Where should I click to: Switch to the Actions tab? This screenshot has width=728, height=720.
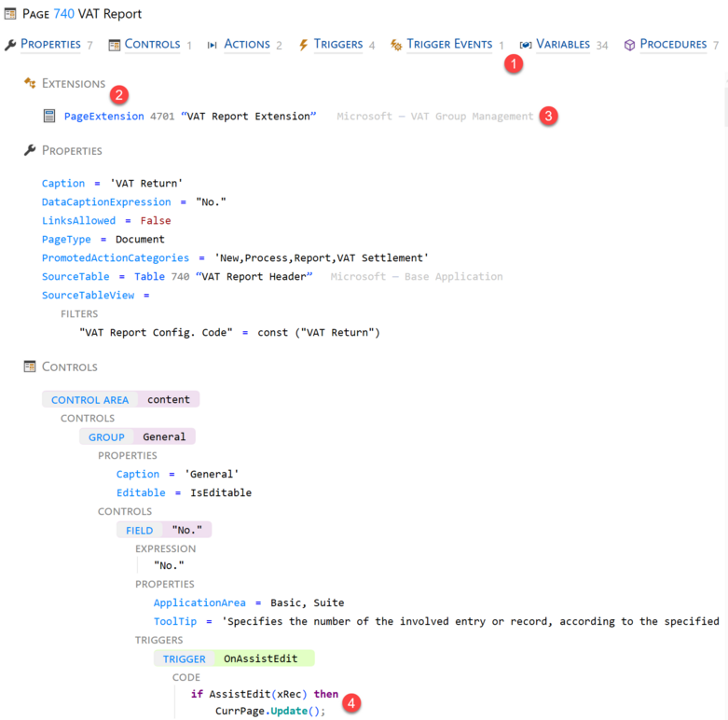coord(247,44)
